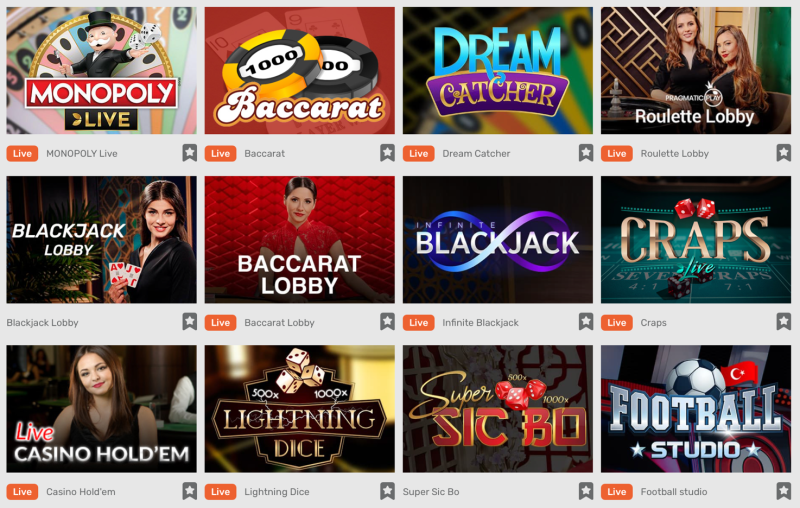Open the Infinite Blackjack title link
This screenshot has width=800, height=508.
pos(480,323)
